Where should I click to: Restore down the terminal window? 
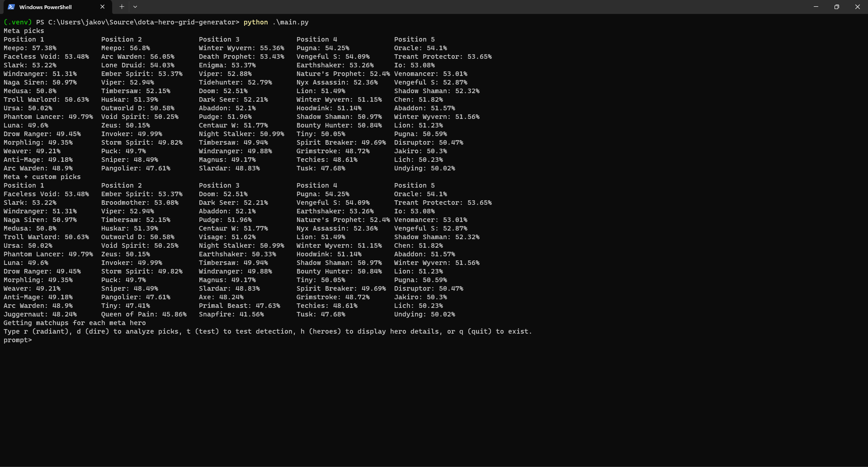click(837, 7)
